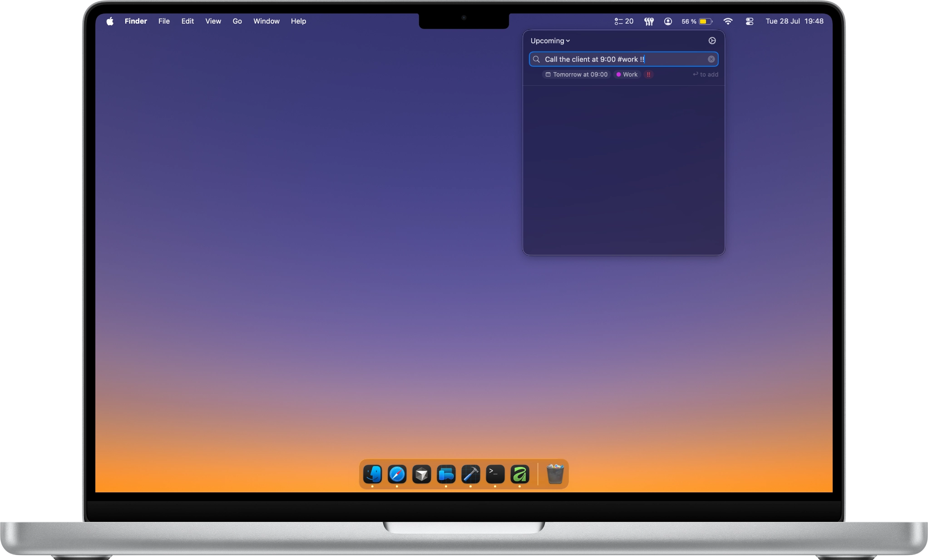The height and width of the screenshot is (560, 928).
Task: Launch Safari from the Dock
Action: pos(397,474)
